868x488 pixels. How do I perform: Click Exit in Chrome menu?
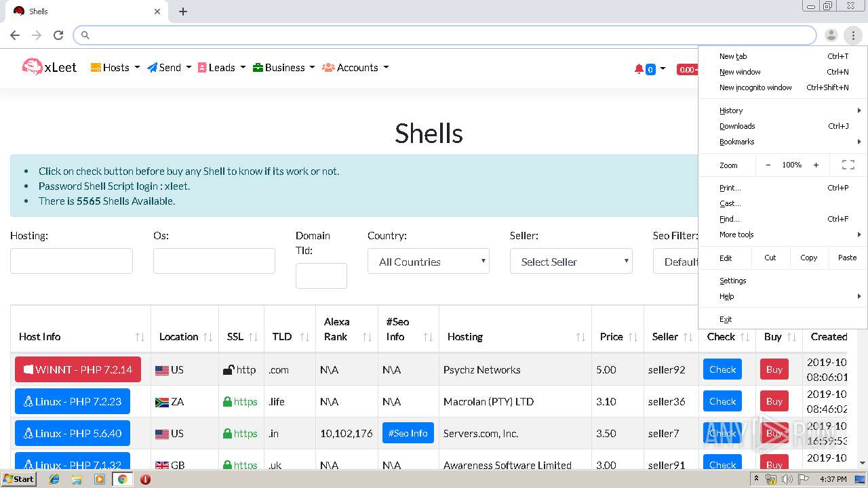click(x=783, y=319)
